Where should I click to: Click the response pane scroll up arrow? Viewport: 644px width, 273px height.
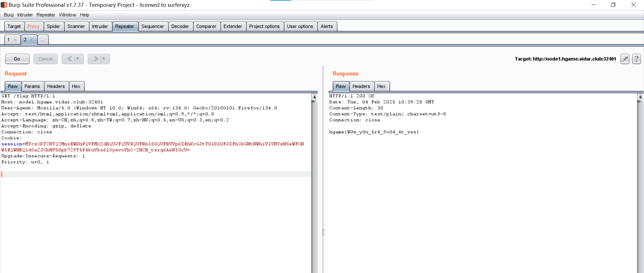pos(640,97)
